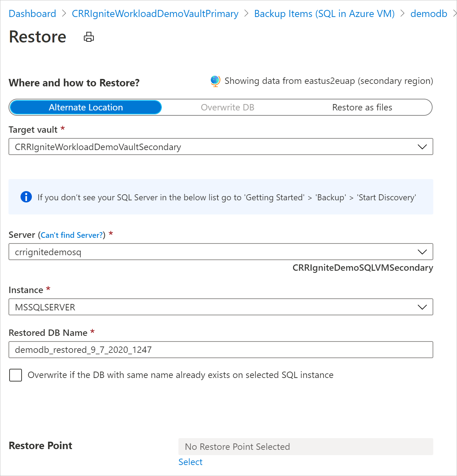457x476 pixels.
Task: Click the info icon in the SQL Server notice
Action: point(25,197)
